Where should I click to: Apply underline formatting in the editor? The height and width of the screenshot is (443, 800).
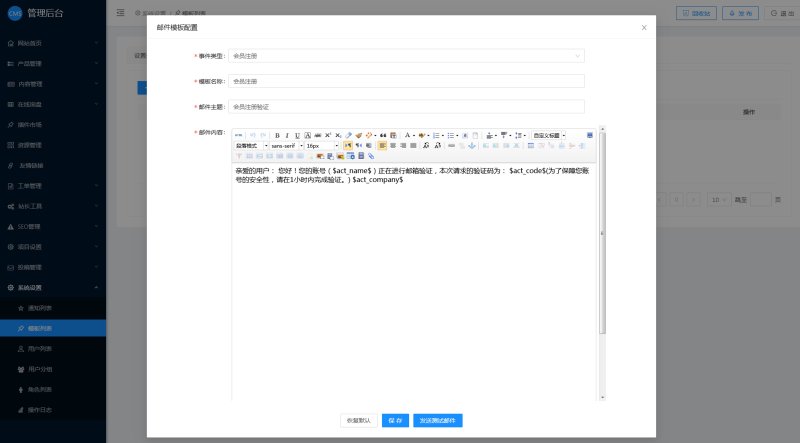point(297,135)
